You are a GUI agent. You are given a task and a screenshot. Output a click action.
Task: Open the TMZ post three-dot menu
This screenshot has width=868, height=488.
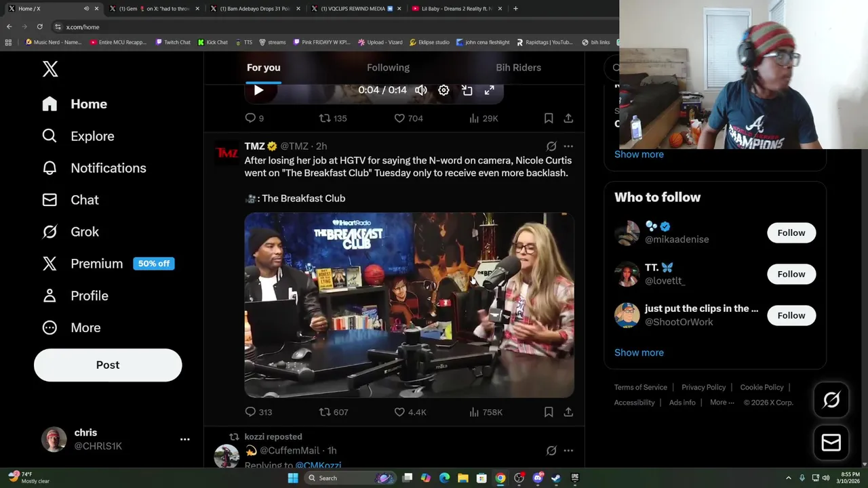[x=568, y=146]
